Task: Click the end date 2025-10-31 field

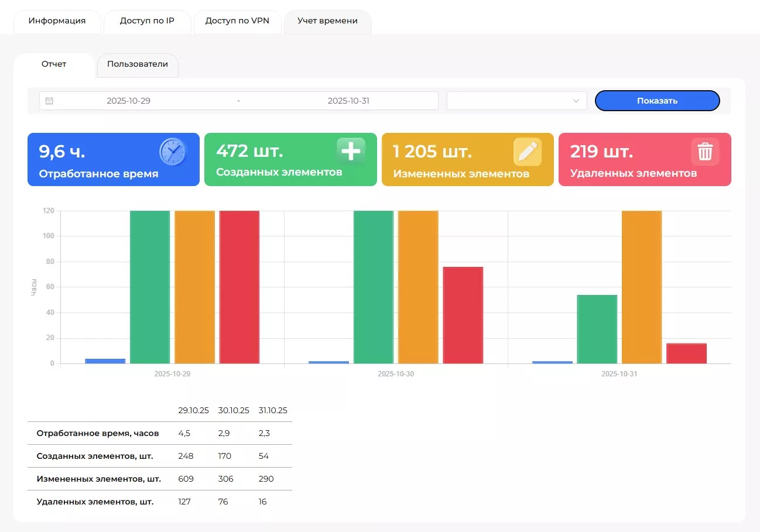Action: 348,101
